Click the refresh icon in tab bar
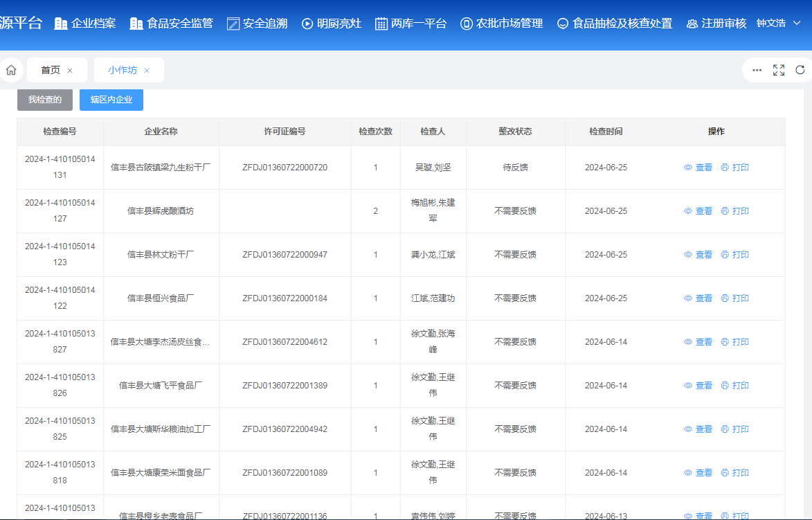812x520 pixels. pyautogui.click(x=800, y=70)
